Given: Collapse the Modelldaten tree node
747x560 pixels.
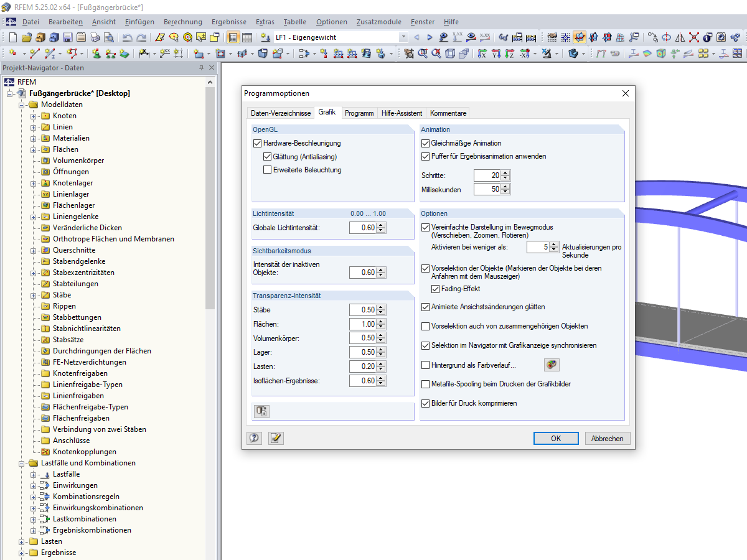Looking at the screenshot, I should pos(22,105).
